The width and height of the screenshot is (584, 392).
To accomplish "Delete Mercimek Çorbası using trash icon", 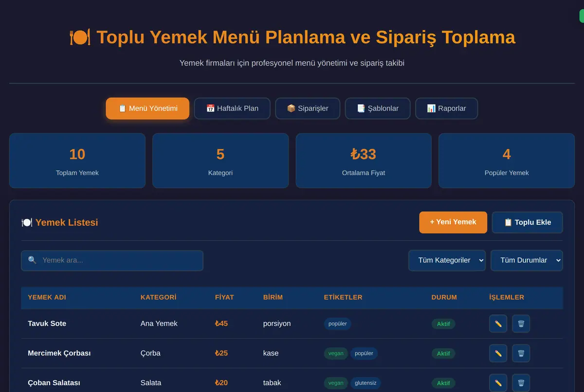I will [521, 354].
